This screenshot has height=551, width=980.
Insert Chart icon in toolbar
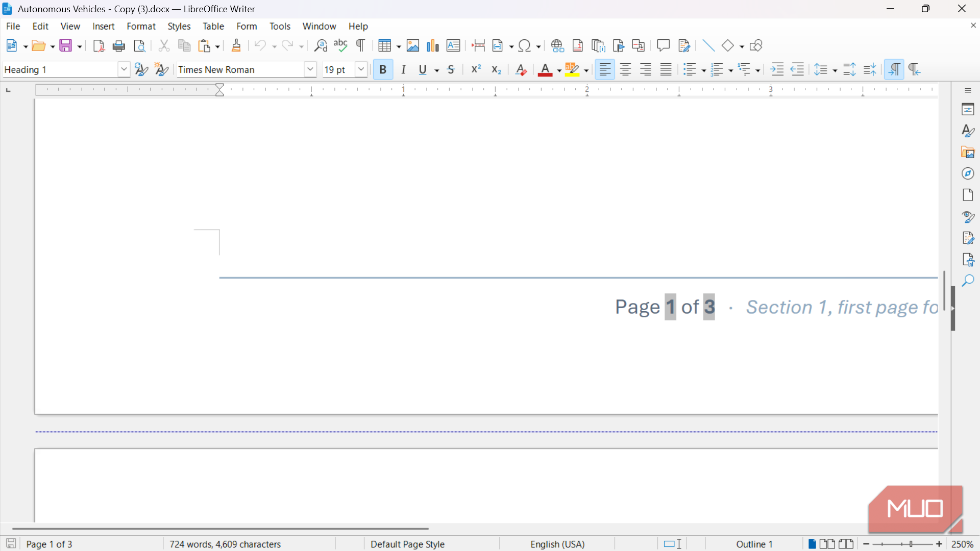[x=433, y=46]
